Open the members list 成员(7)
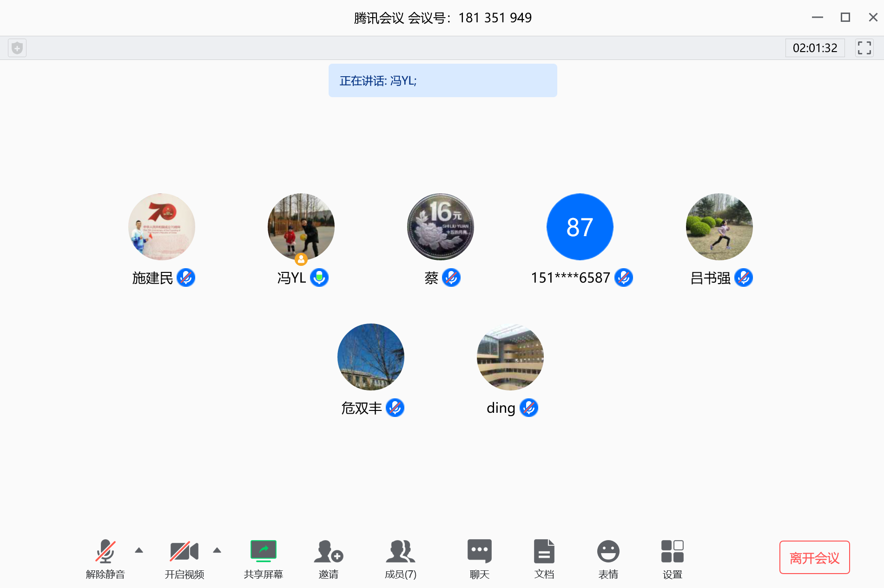The height and width of the screenshot is (588, 884). [x=400, y=558]
